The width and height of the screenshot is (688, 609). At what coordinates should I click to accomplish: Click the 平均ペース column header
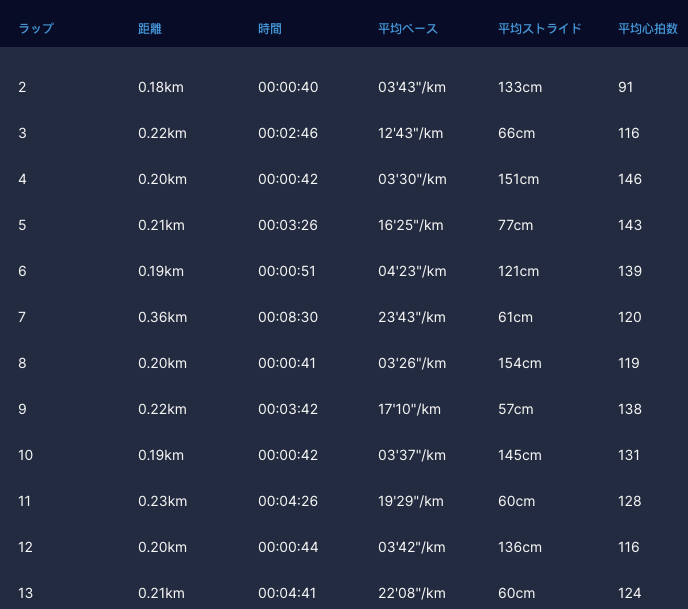408,29
